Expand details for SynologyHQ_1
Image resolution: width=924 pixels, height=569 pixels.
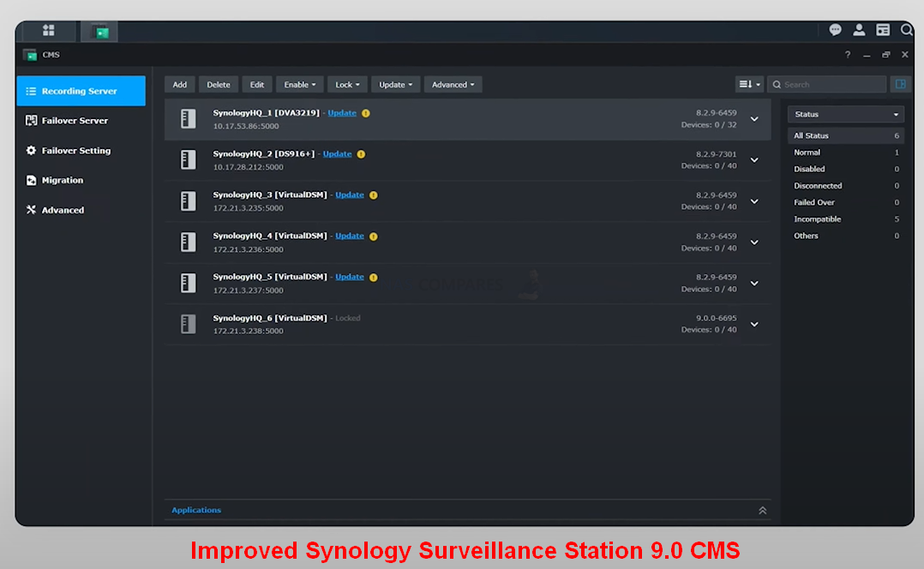tap(754, 119)
